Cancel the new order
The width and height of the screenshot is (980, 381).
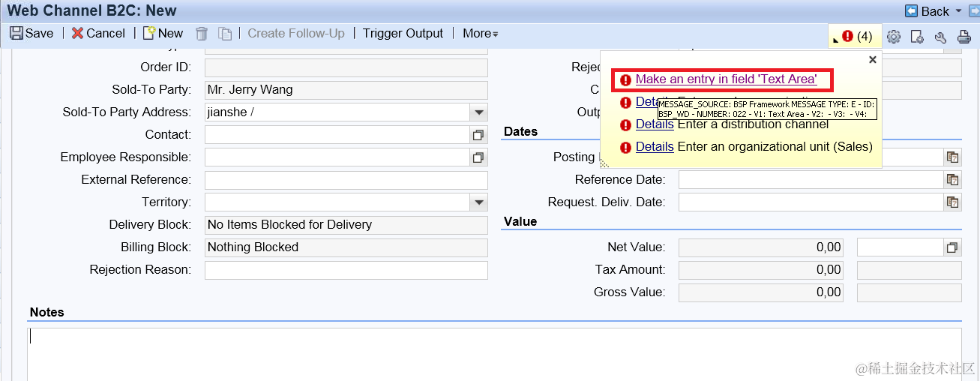(x=98, y=33)
